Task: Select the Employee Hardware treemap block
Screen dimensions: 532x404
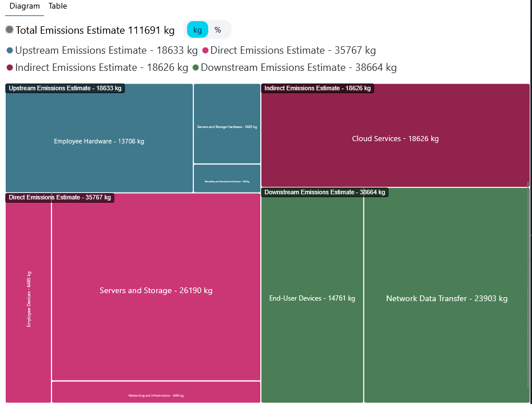Action: pyautogui.click(x=99, y=141)
